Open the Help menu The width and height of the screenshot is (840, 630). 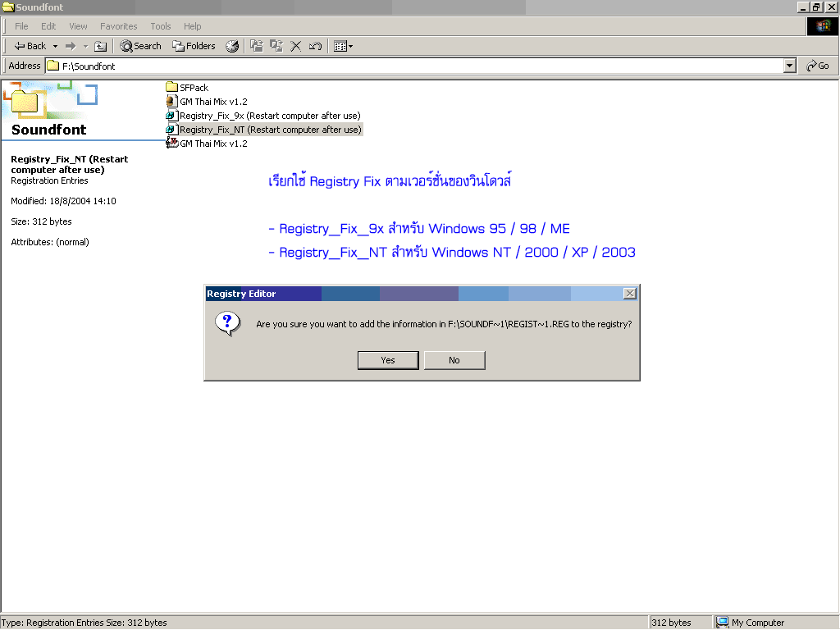point(192,26)
